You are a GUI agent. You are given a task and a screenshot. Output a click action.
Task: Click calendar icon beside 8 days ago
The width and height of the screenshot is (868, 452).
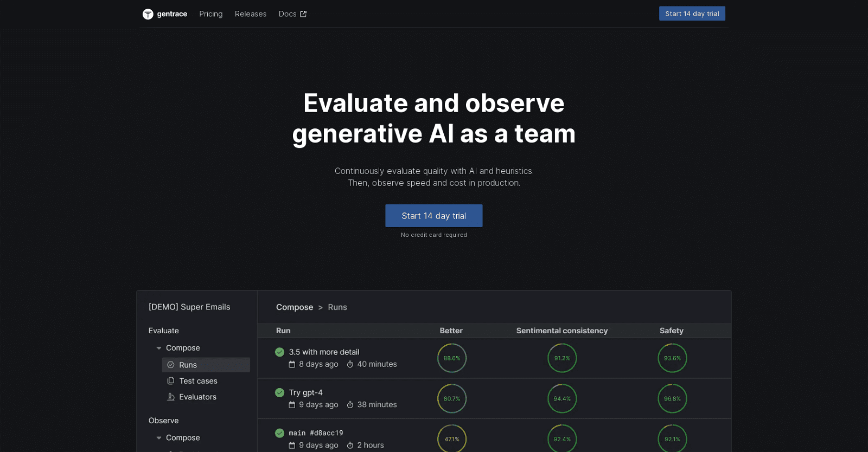(x=292, y=364)
